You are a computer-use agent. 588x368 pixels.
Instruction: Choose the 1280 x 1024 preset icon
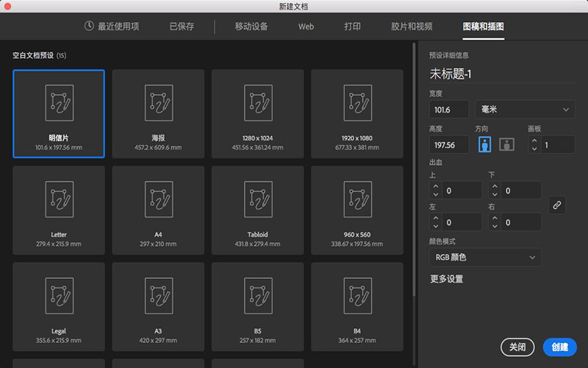[x=258, y=102]
